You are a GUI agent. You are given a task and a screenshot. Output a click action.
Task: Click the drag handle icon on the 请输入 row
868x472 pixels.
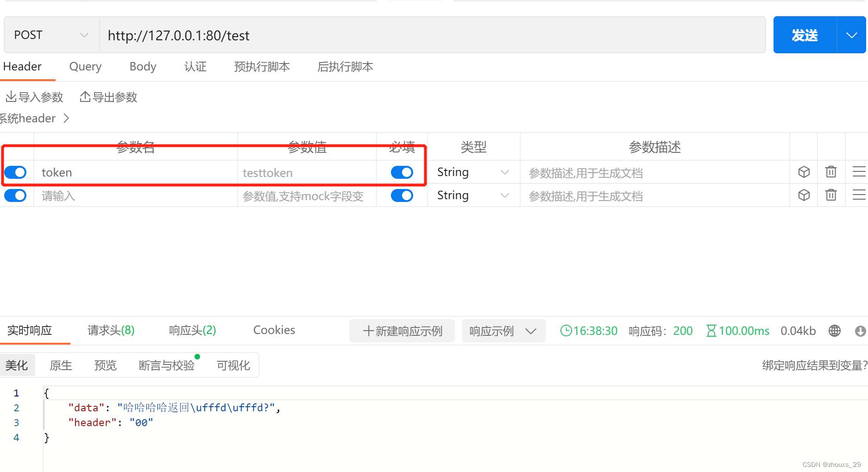(859, 195)
